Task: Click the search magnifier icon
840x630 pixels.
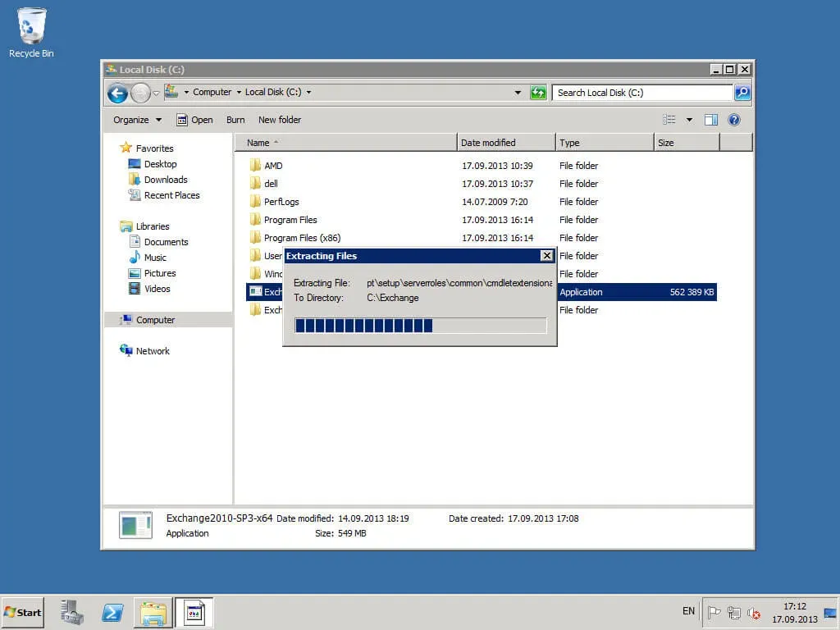Action: point(742,93)
